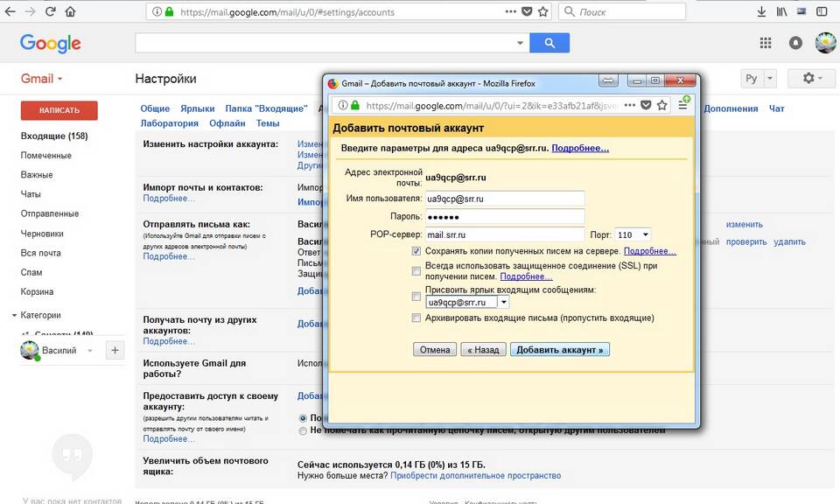Click the blue Gmail search magnifier button
The width and height of the screenshot is (840, 504).
pyautogui.click(x=549, y=43)
